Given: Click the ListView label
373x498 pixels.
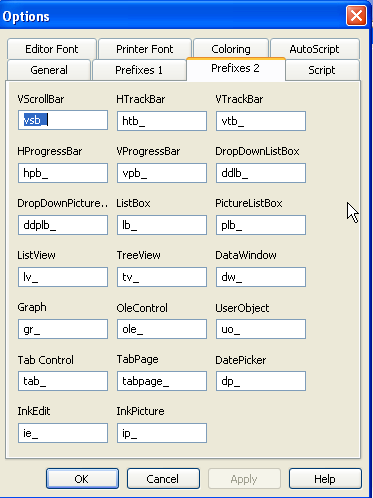Looking at the screenshot, I should click(36, 255).
